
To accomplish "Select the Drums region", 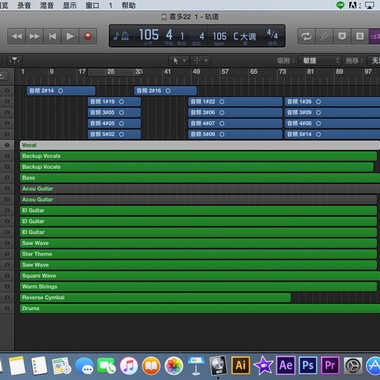I will (200, 308).
